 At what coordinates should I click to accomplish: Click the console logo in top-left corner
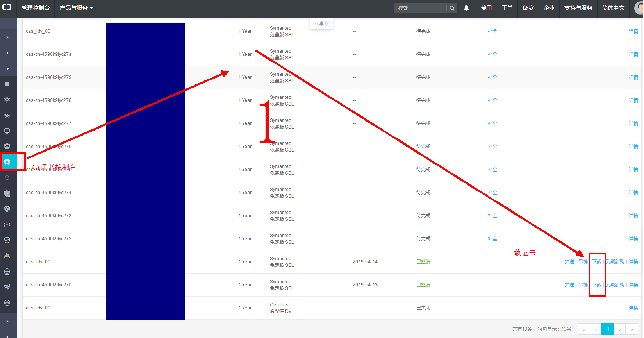(x=7, y=7)
